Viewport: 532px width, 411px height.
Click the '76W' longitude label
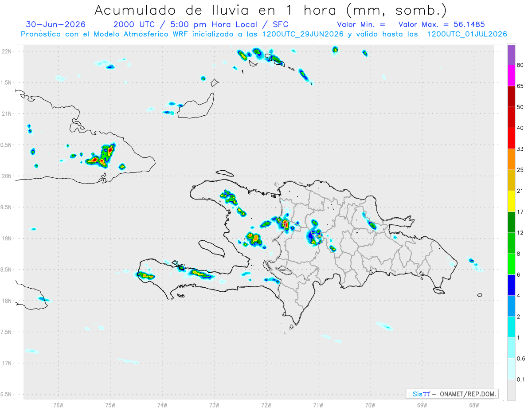pos(58,405)
